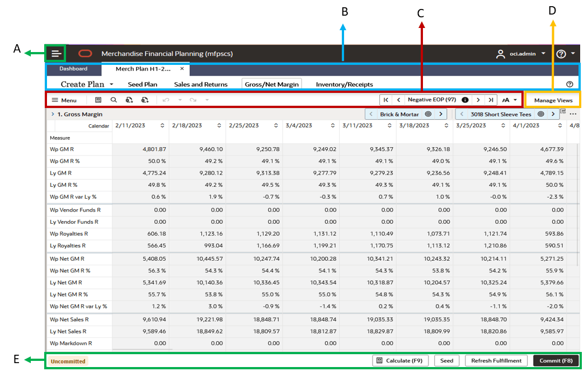Go to the Inventory/Receipts step
Image resolution: width=588 pixels, height=376 pixels.
click(344, 84)
